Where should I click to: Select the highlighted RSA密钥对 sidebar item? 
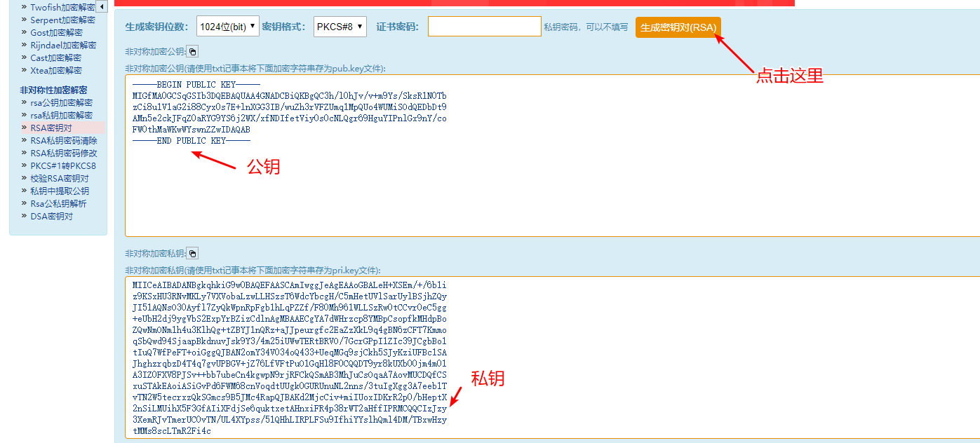pyautogui.click(x=51, y=128)
